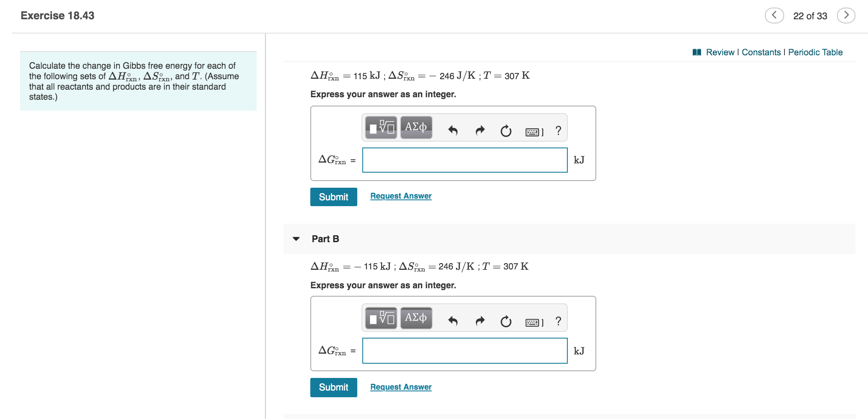Click Request Answer for Part A

[x=400, y=195]
